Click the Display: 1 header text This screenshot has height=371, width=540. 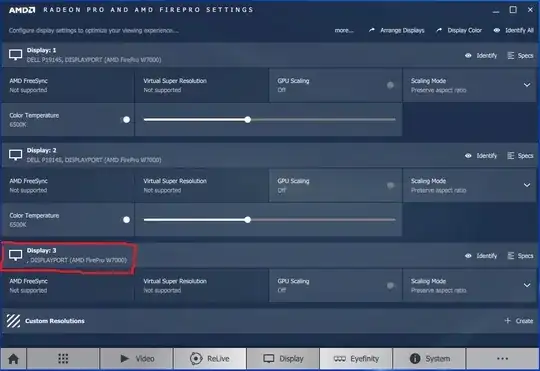pyautogui.click(x=41, y=50)
